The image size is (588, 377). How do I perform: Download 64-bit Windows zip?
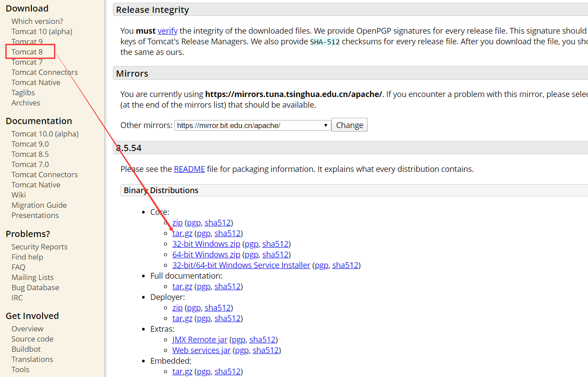coord(206,255)
